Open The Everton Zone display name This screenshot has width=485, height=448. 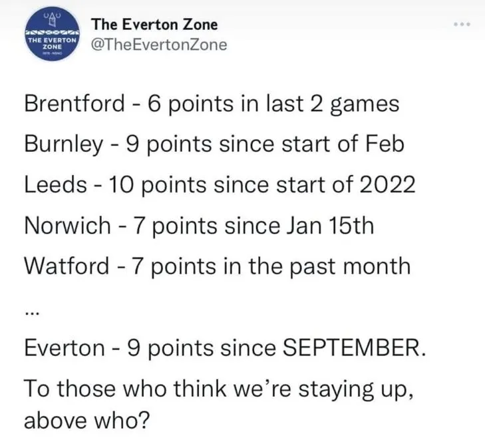click(x=154, y=25)
